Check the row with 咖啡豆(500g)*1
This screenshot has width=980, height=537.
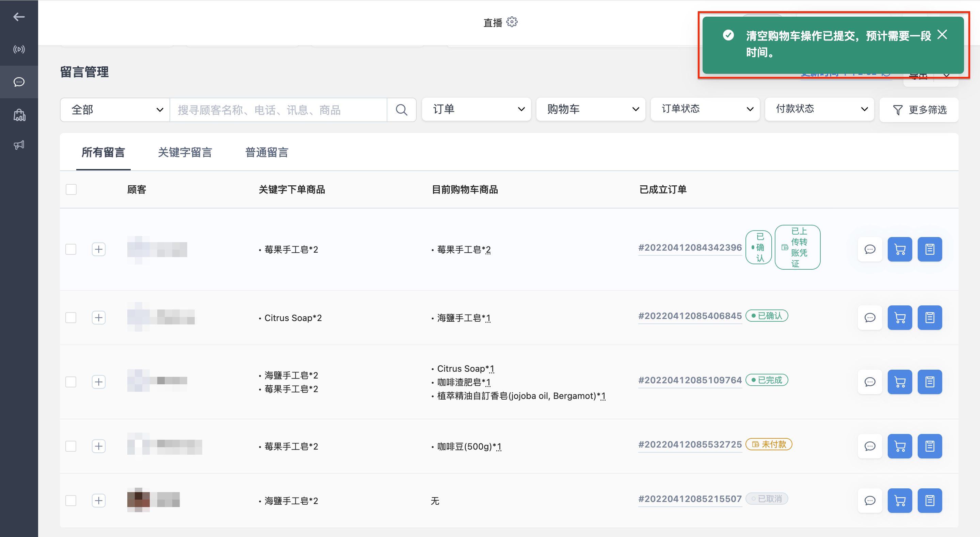point(71,446)
